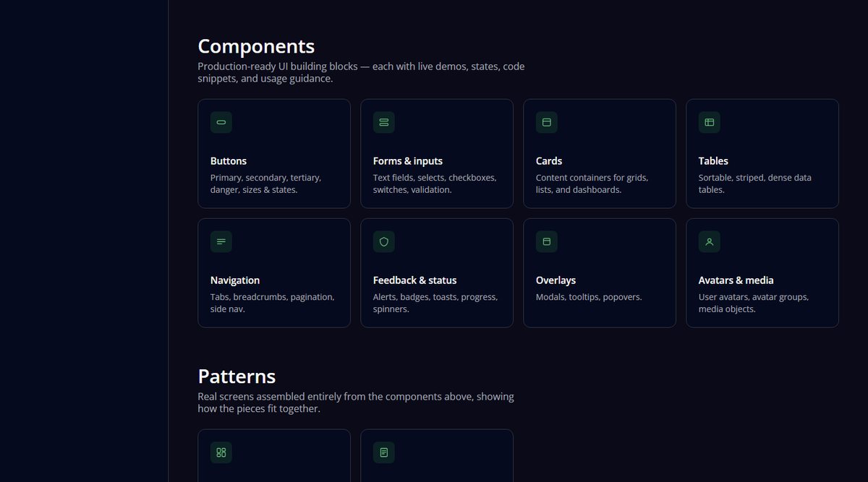
Task: Open the Buttons component title
Action: (229, 161)
